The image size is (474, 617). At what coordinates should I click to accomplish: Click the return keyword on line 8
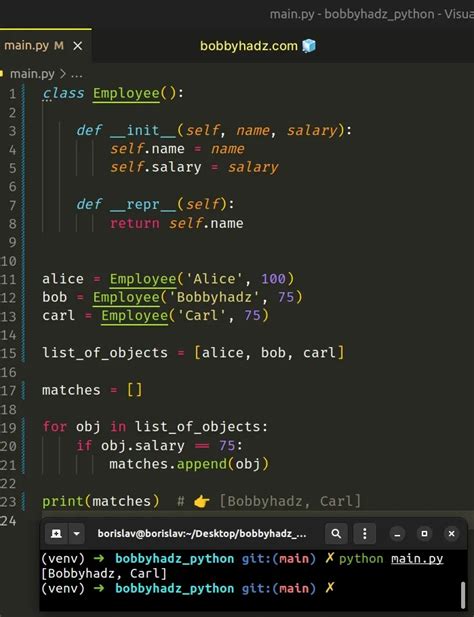pyautogui.click(x=135, y=223)
